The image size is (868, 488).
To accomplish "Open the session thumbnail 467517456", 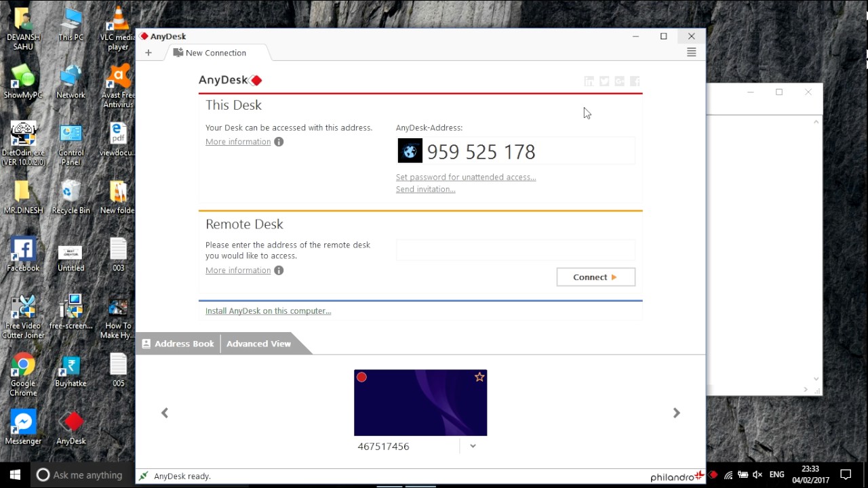I will pos(420,403).
